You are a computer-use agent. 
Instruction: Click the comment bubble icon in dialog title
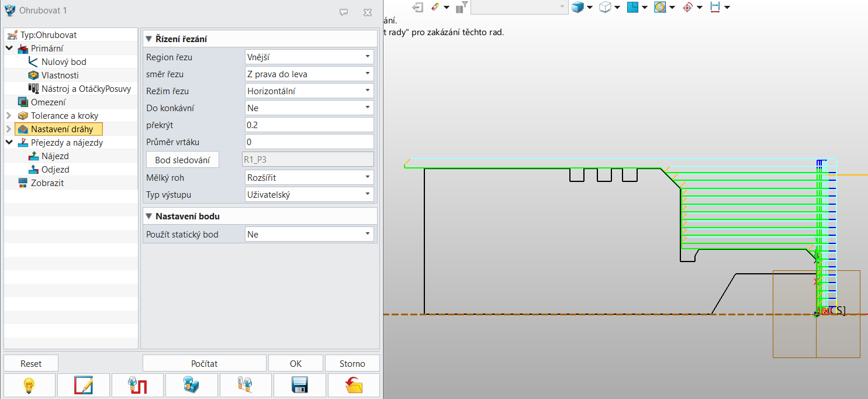(x=344, y=12)
